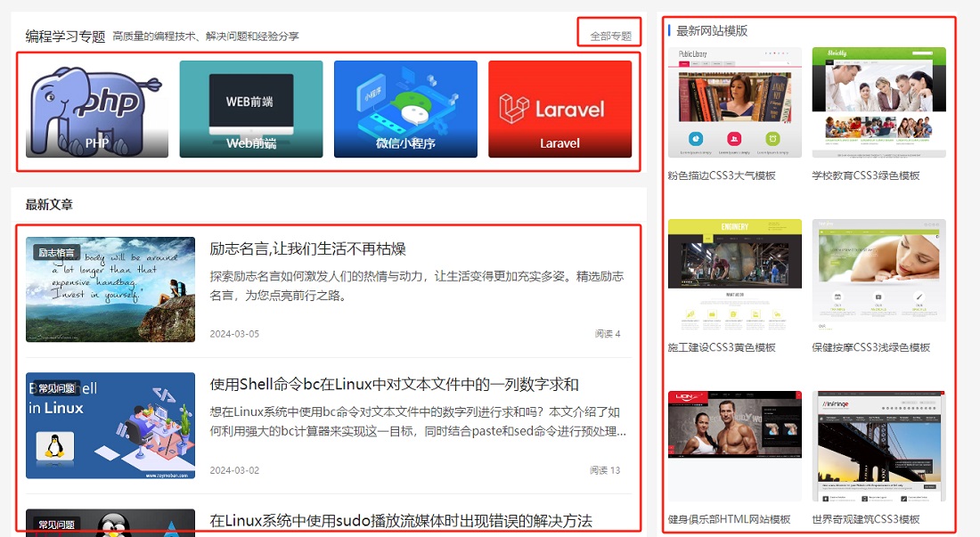Open the Laravel topic card
The width and height of the screenshot is (980, 537).
560,109
